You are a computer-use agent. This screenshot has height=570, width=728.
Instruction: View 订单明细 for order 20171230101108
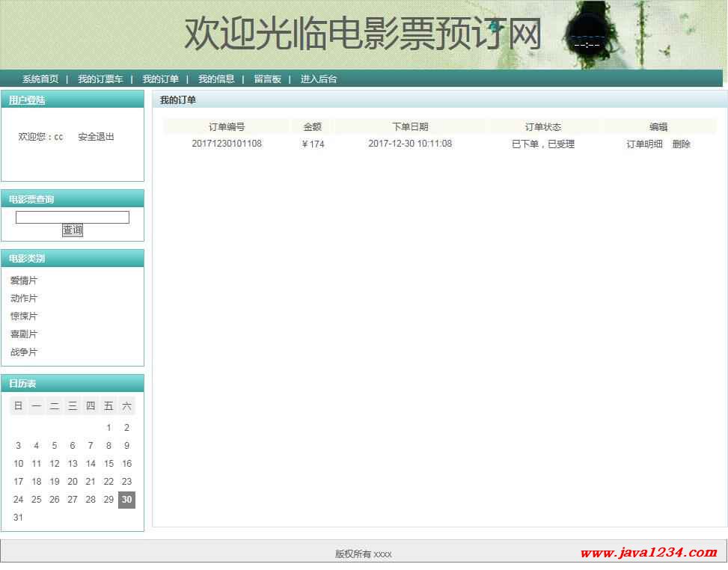tap(644, 144)
